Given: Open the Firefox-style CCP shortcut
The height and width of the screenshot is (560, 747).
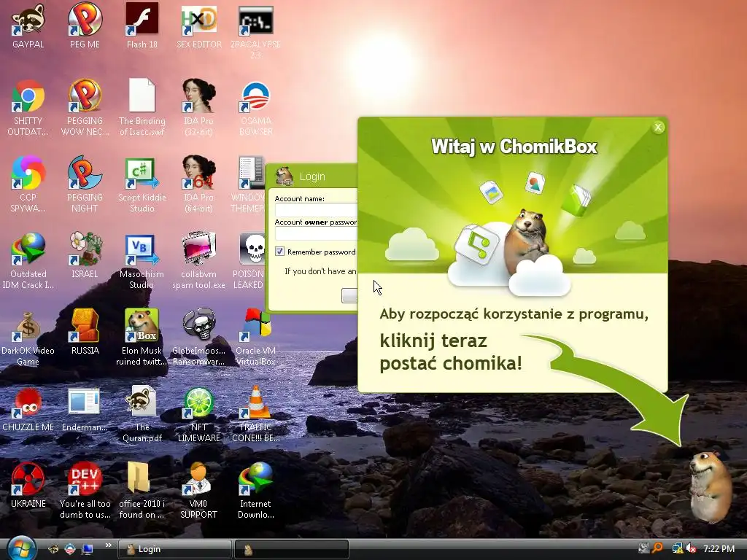Looking at the screenshot, I should point(28,184).
